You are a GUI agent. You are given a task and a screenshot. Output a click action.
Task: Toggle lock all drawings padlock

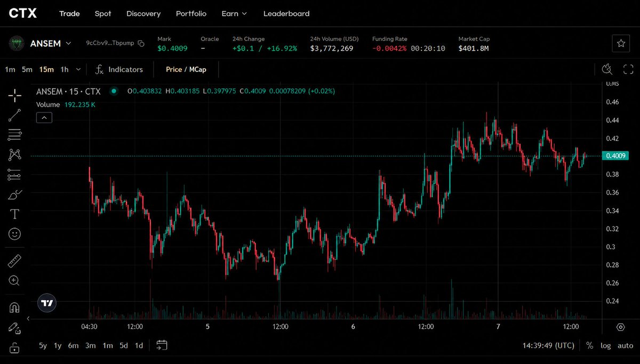click(x=14, y=347)
